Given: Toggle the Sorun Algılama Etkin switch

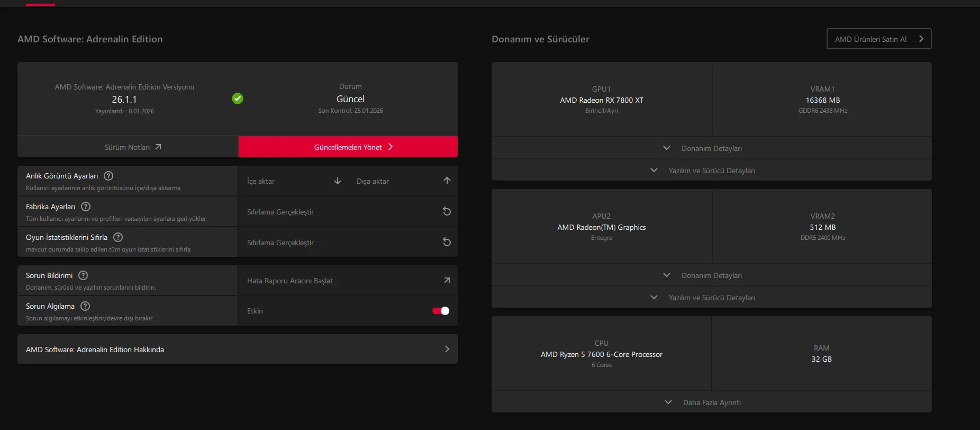Looking at the screenshot, I should [x=441, y=311].
